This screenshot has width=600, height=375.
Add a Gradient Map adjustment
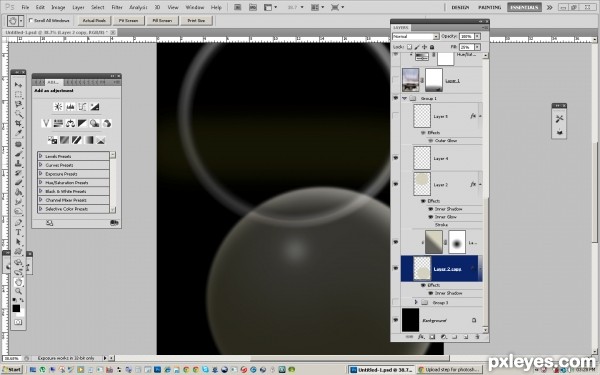(89, 140)
